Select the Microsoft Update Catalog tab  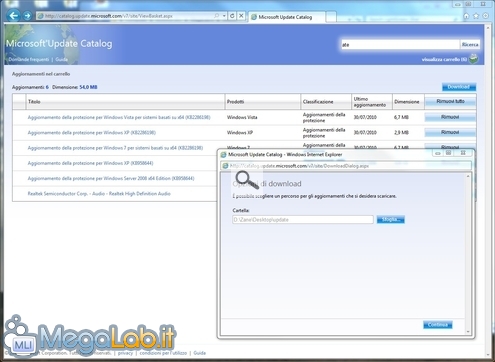pos(287,17)
